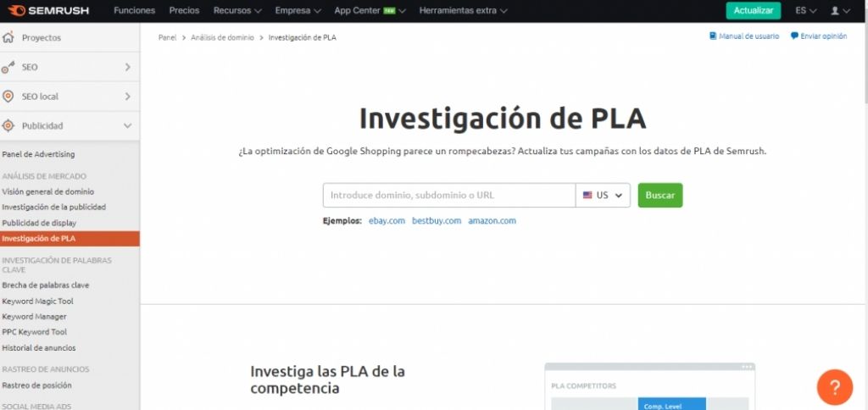Focus the domain or URL input field
The height and width of the screenshot is (410, 868).
coord(449,196)
